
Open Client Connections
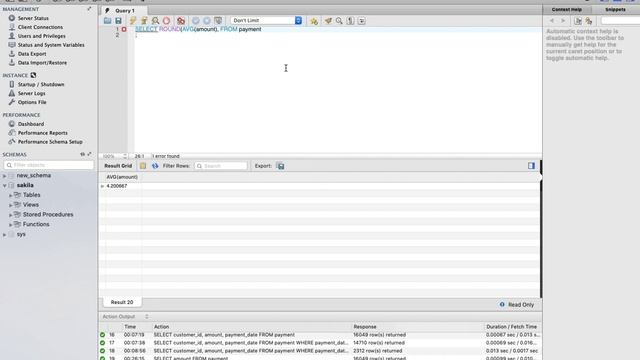coord(40,27)
